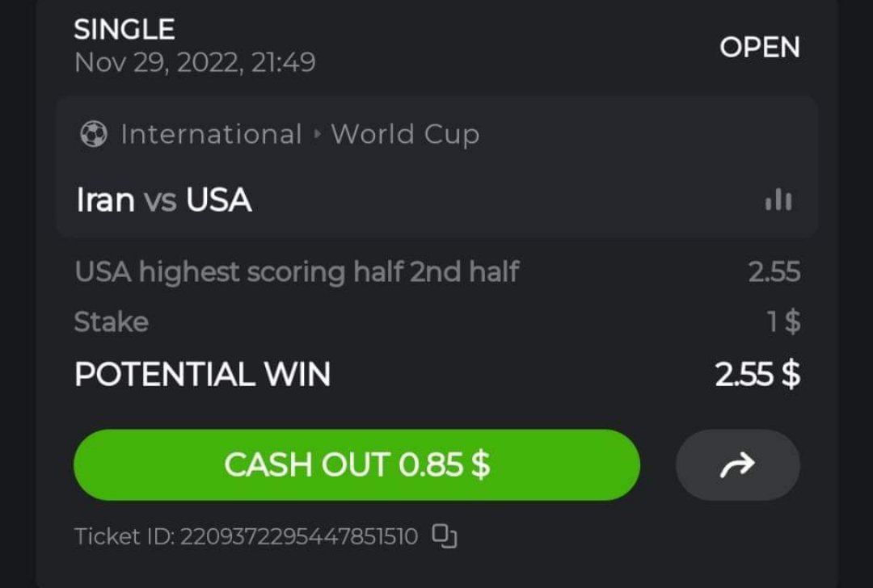Select the Iran vs USA match title
The height and width of the screenshot is (588, 873).
tap(164, 199)
